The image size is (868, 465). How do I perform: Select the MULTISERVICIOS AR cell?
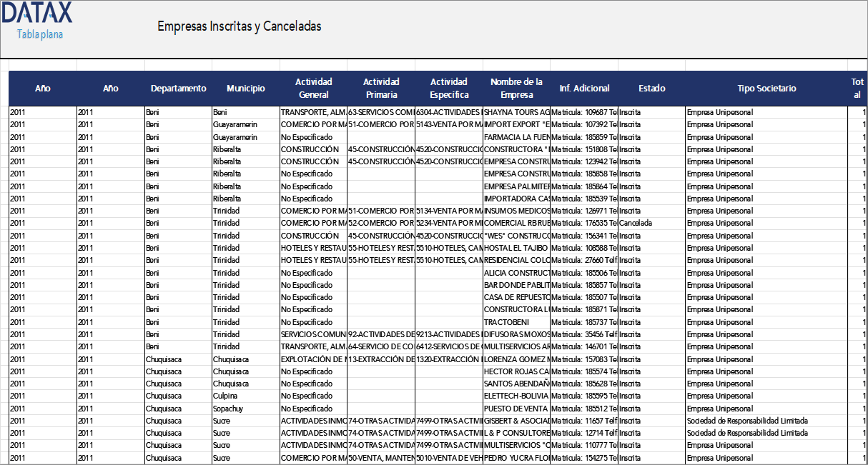(x=517, y=346)
